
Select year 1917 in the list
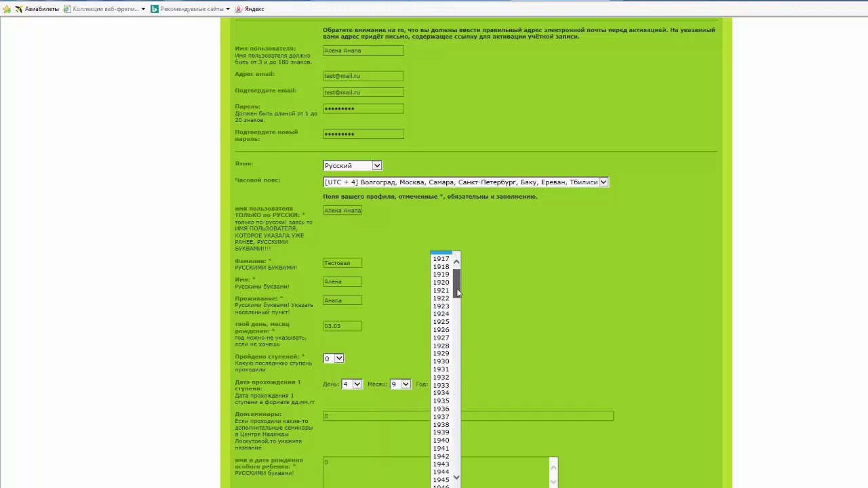(441, 259)
